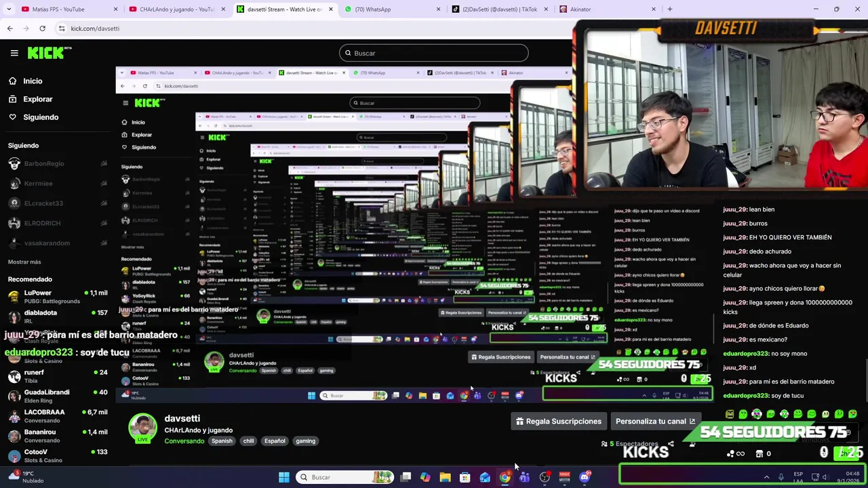Open recommended channel LuPower
The image size is (868, 488).
[x=57, y=297]
